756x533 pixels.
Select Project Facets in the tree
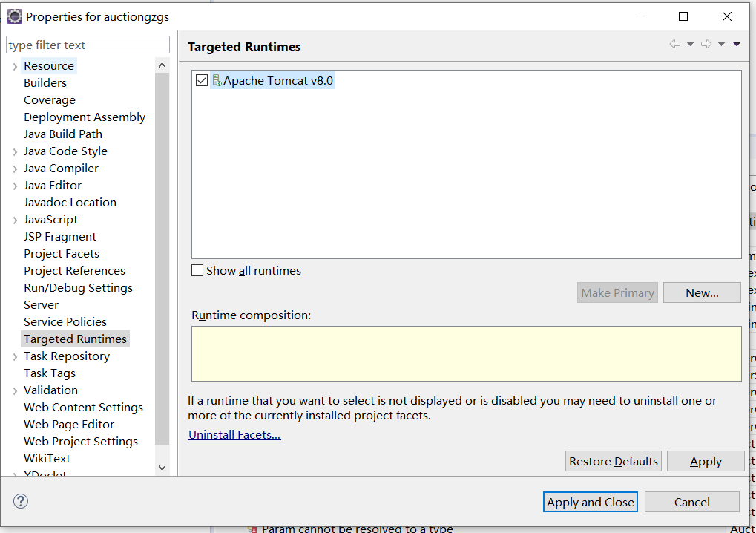[61, 254]
